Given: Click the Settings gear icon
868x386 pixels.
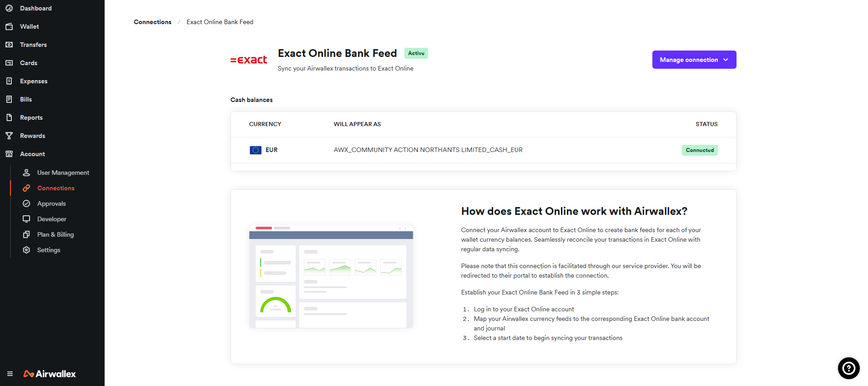Looking at the screenshot, I should pos(26,250).
